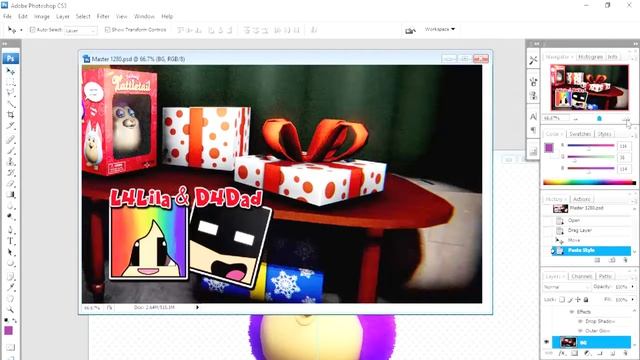Select the Drag Layer history state

point(580,230)
